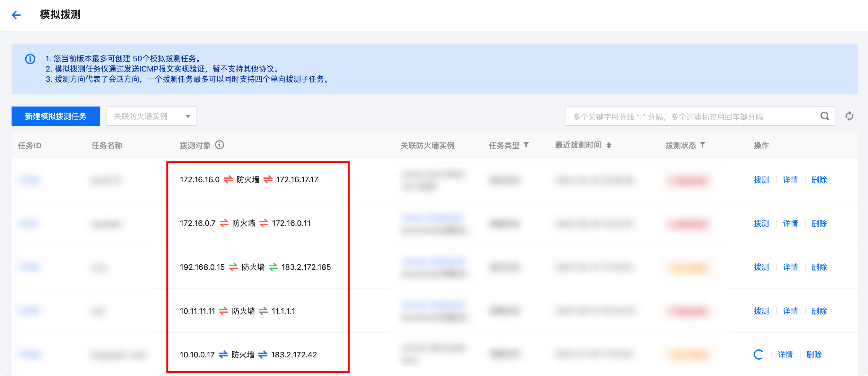Sort by 最近拨测时间 arrows icon
Screen dimensions: 868x376
pyautogui.click(x=609, y=145)
